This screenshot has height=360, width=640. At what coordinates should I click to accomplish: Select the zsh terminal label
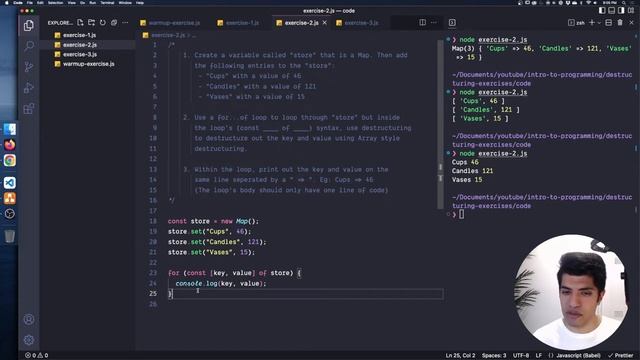576,23
